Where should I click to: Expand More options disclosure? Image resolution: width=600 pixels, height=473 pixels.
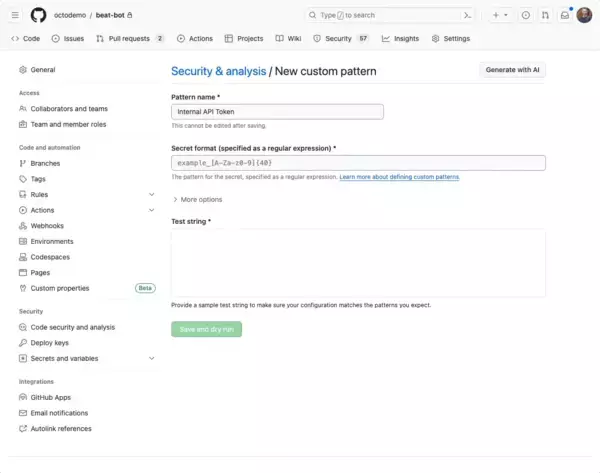(x=197, y=199)
